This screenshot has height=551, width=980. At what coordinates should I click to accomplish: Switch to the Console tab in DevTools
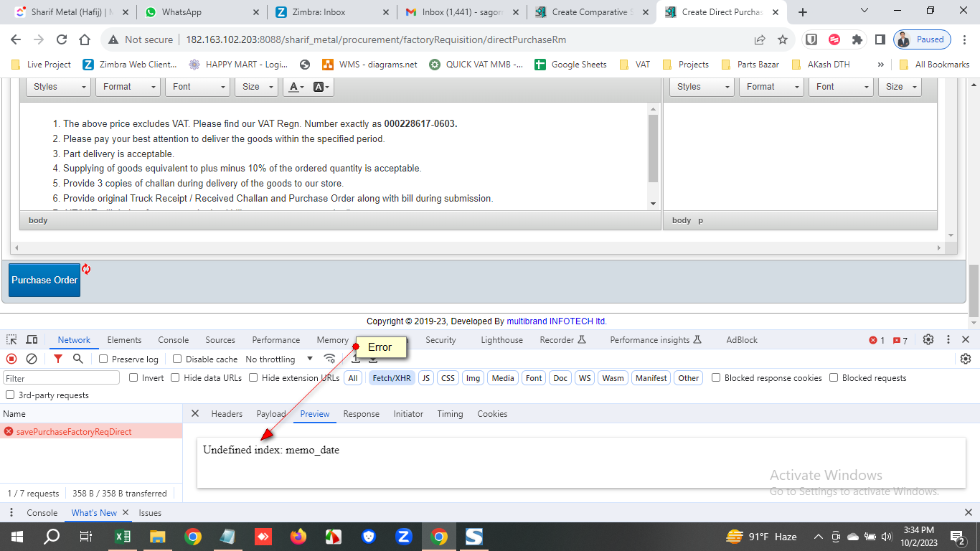point(174,340)
